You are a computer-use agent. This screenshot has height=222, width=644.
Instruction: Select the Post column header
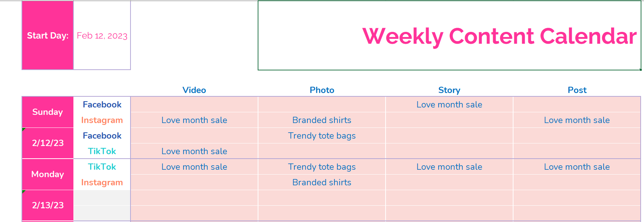pos(577,90)
